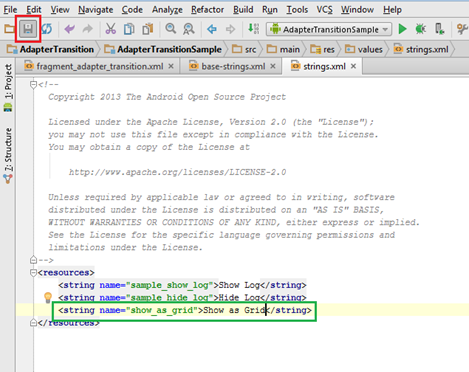This screenshot has height=372, width=469.
Task: Open the Window menu
Action: pos(357,10)
